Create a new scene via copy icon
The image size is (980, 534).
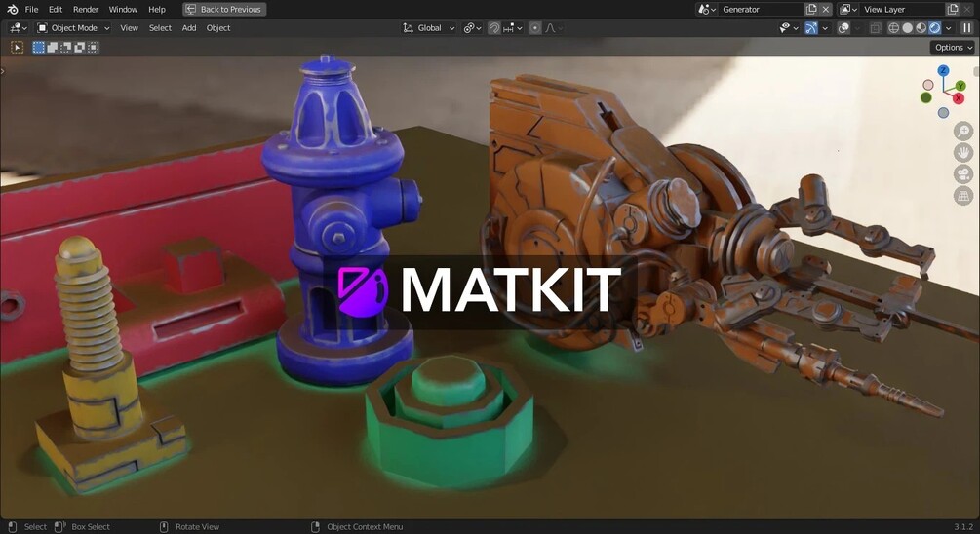pos(811,10)
